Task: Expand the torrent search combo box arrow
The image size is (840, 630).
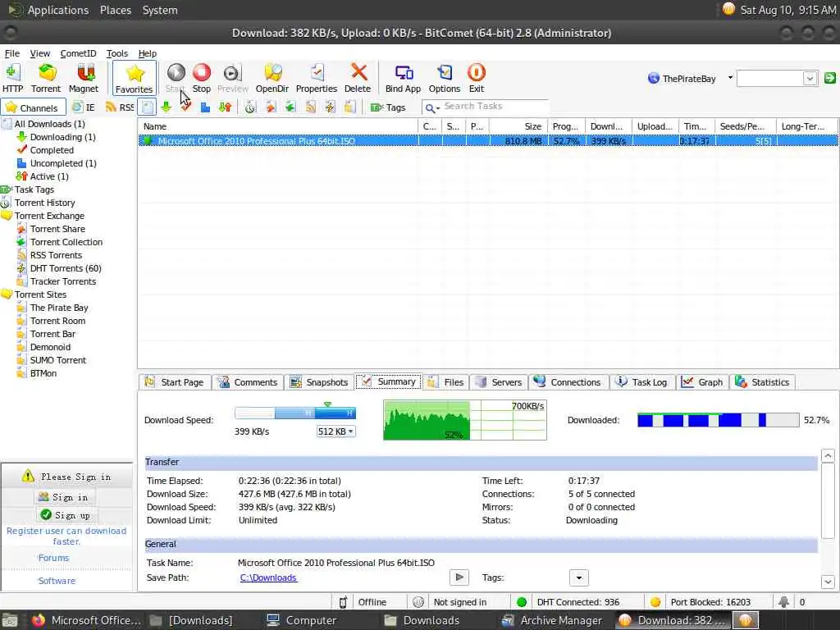Action: [x=810, y=78]
